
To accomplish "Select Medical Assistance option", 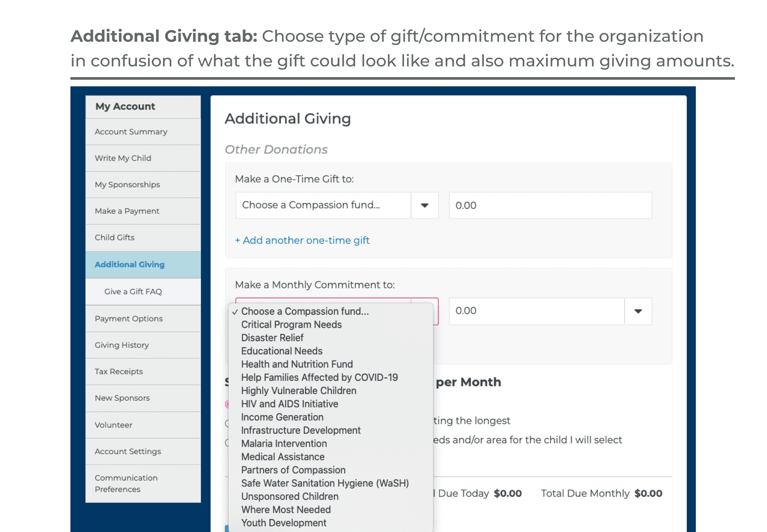I will (x=331, y=457).
